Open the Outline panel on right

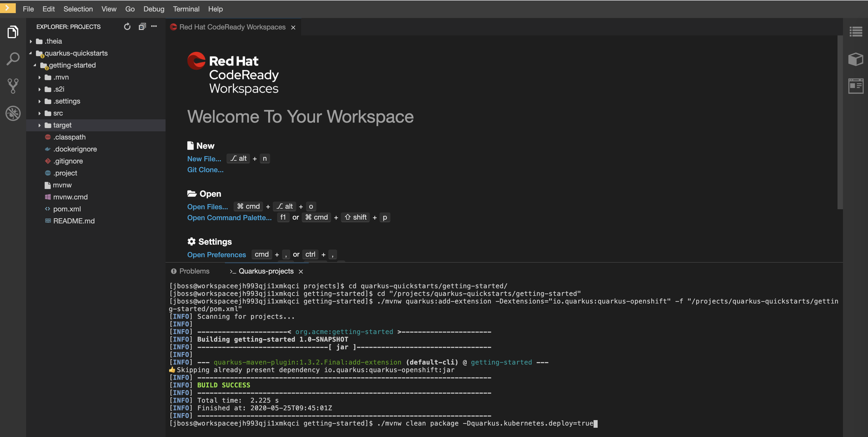[x=855, y=32]
